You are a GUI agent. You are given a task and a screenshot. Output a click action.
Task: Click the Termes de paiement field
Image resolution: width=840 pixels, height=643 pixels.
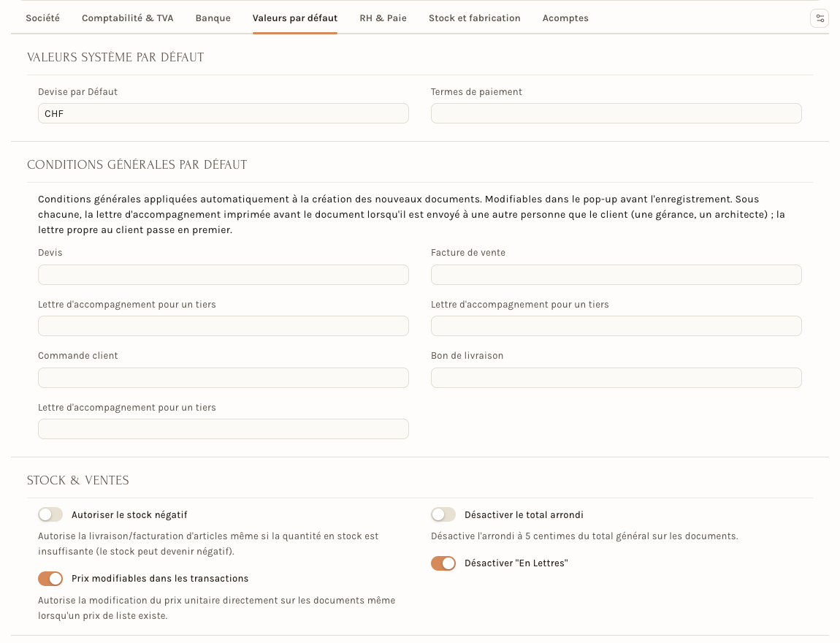(x=616, y=113)
